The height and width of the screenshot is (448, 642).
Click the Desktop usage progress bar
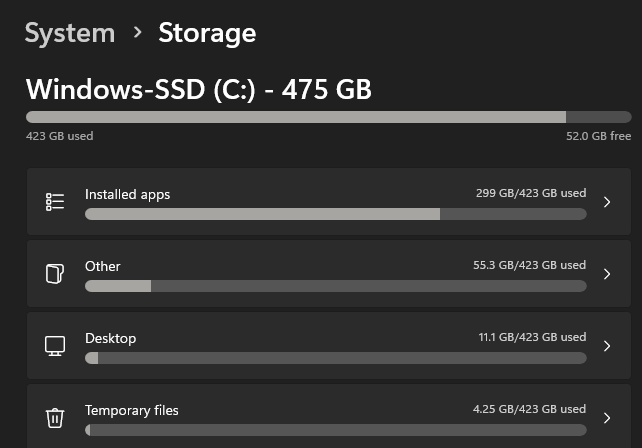[x=335, y=358]
